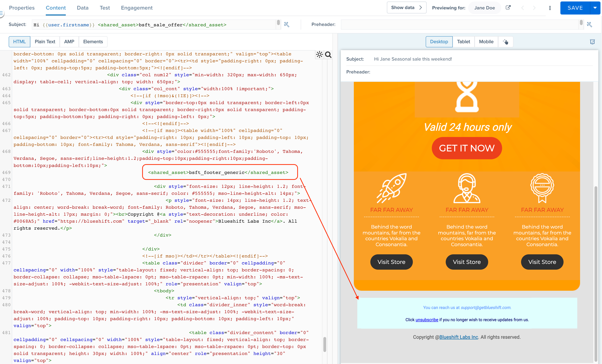Viewport: 602px width, 364px height.
Task: Toggle the click interaction pointer icon
Action: coord(505,42)
